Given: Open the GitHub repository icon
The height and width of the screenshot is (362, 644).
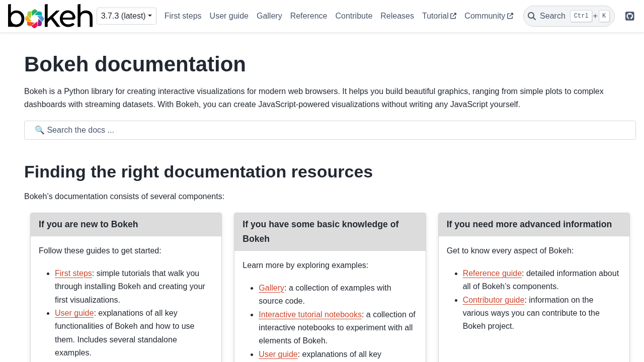Looking at the screenshot, I should 629,16.
